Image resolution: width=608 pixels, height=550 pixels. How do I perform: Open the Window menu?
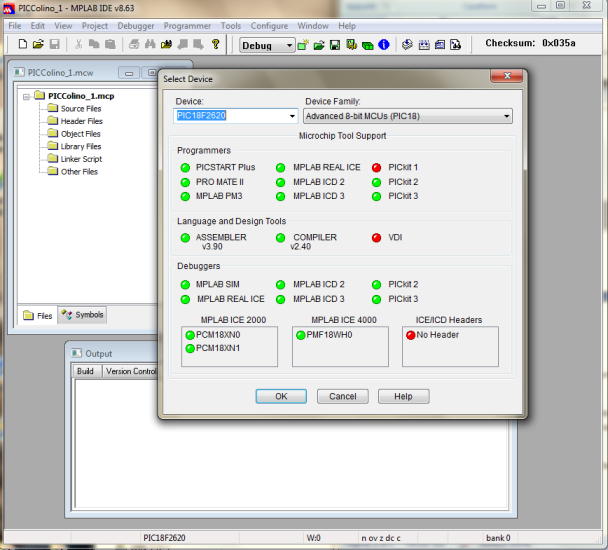(313, 26)
